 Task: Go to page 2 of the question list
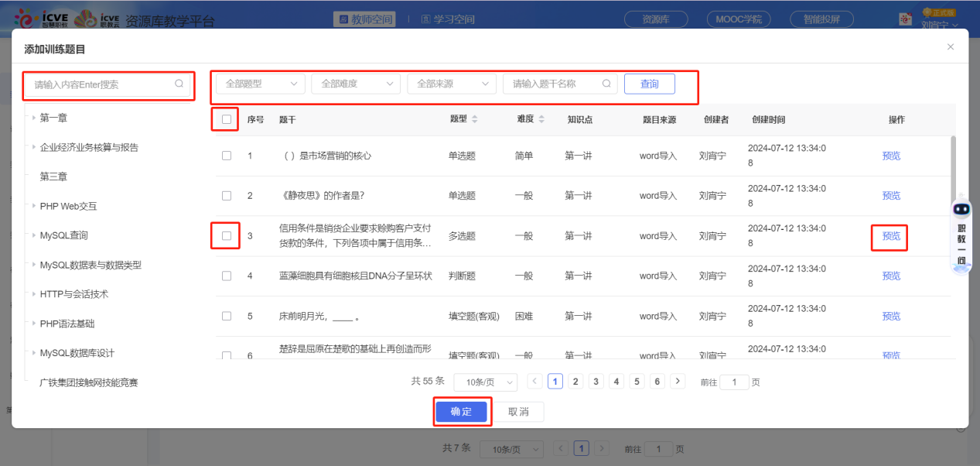pyautogui.click(x=575, y=381)
